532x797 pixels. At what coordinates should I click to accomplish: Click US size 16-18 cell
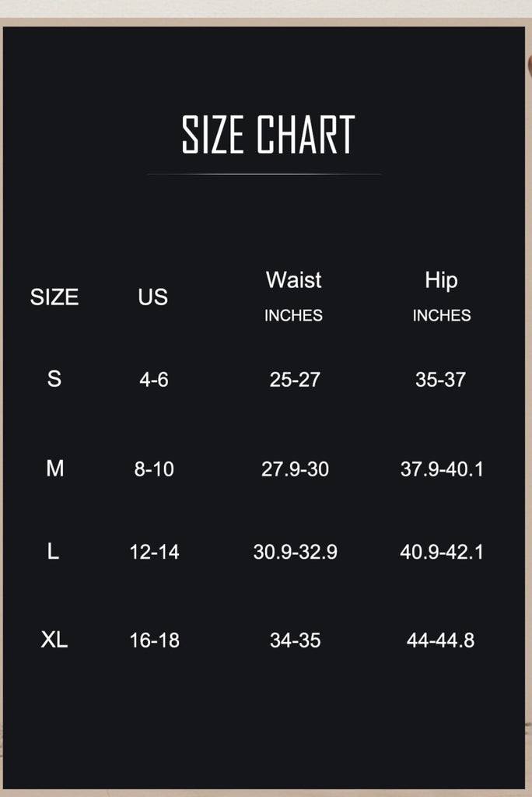tap(155, 641)
